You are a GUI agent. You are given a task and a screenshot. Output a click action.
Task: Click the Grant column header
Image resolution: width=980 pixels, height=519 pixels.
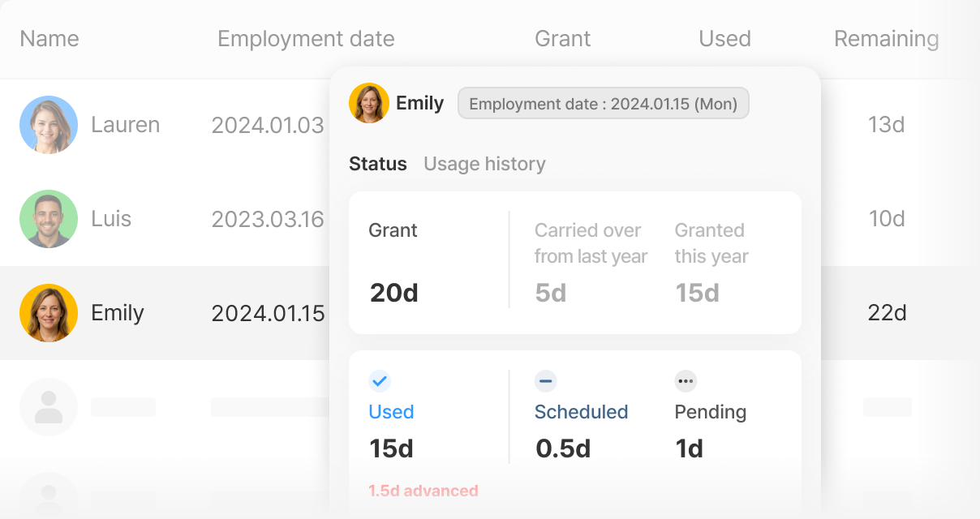(x=563, y=38)
